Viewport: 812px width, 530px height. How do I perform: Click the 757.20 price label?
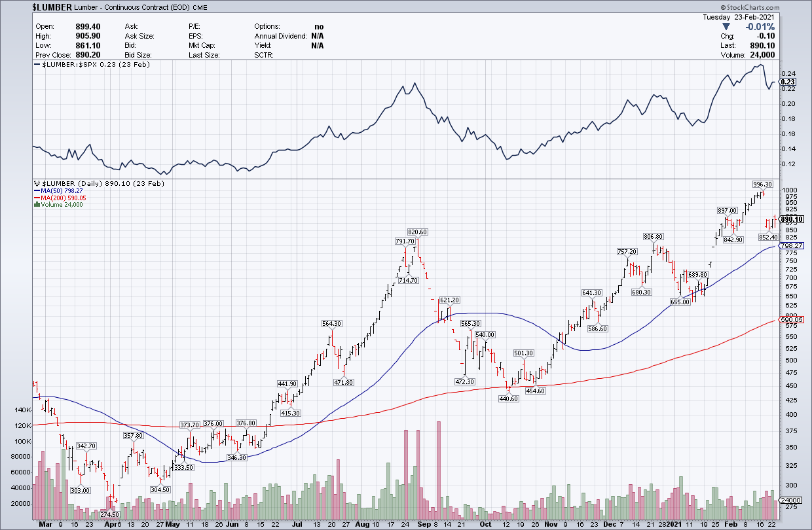627,251
